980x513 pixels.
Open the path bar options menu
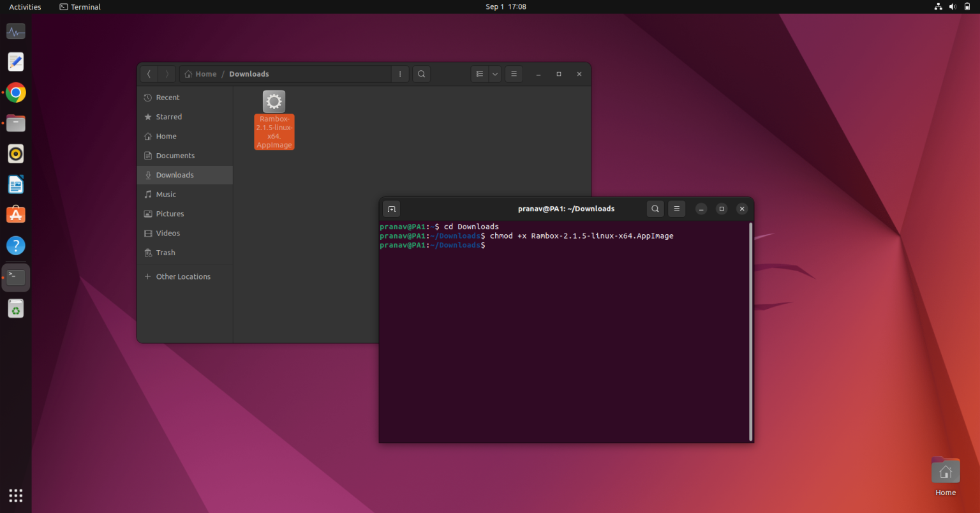400,74
